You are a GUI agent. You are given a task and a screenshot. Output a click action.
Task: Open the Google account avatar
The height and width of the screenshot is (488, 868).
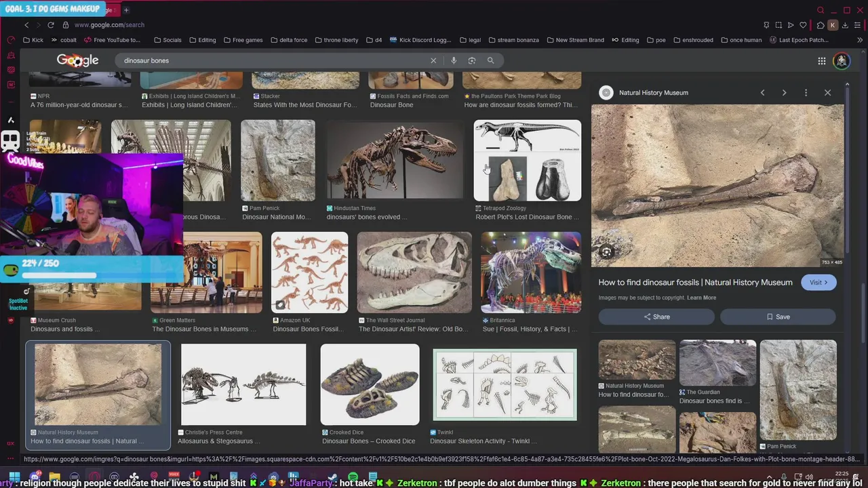(842, 61)
